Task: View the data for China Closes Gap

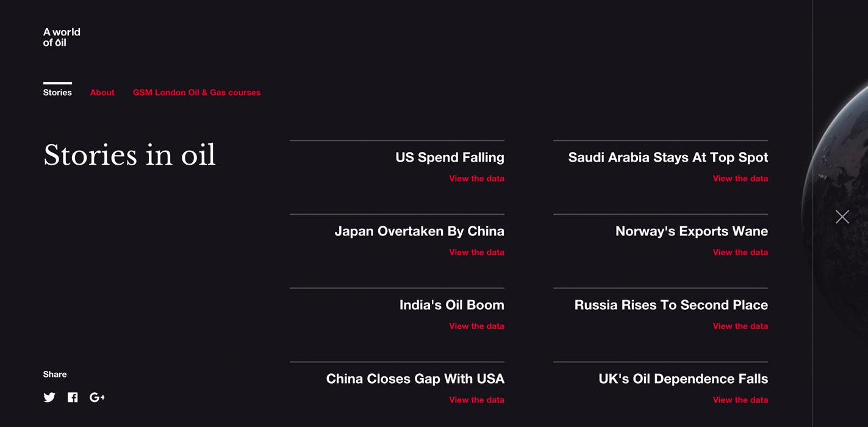Action: (x=477, y=400)
